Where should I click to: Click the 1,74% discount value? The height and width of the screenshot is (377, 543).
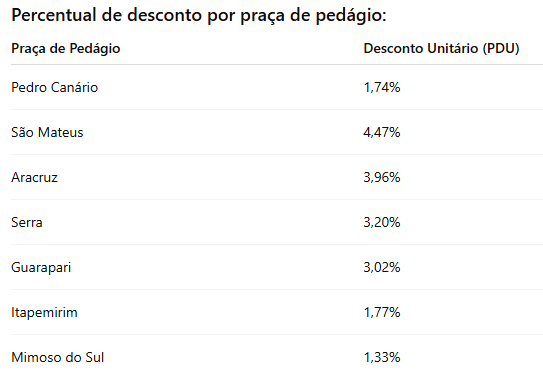tap(382, 87)
